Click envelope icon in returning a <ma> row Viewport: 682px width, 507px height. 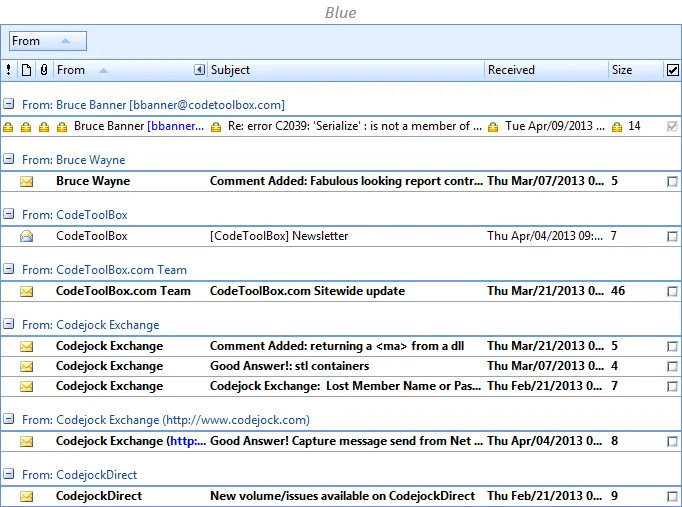tap(27, 346)
